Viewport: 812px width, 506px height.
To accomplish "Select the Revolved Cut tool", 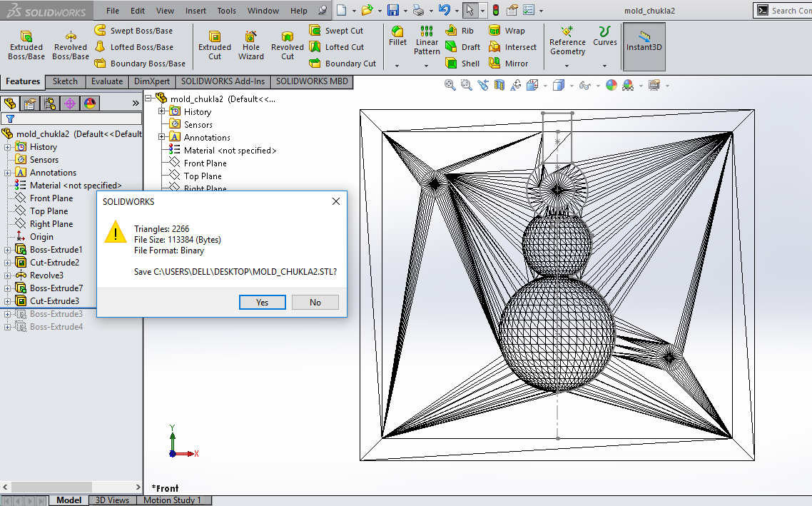I will [x=288, y=46].
